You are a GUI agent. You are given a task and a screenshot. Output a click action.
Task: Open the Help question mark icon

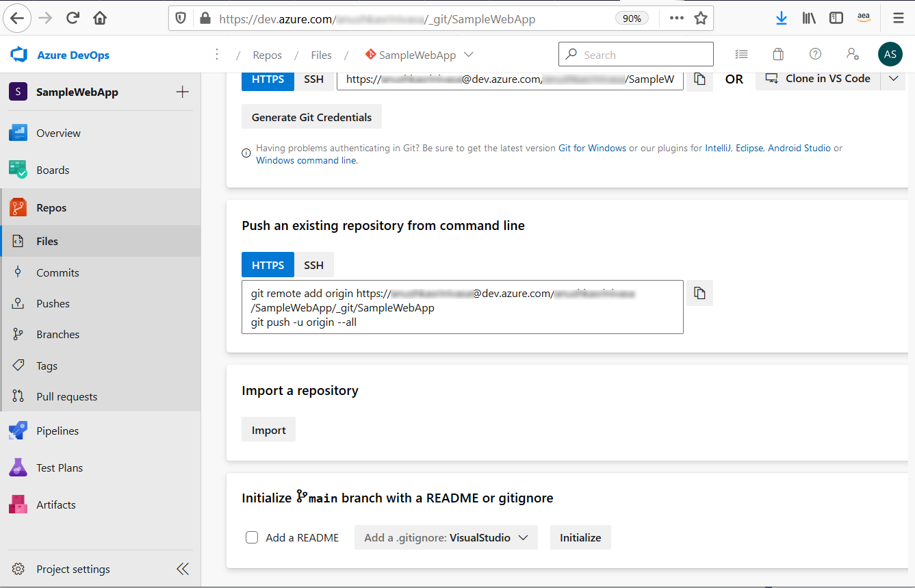[815, 55]
